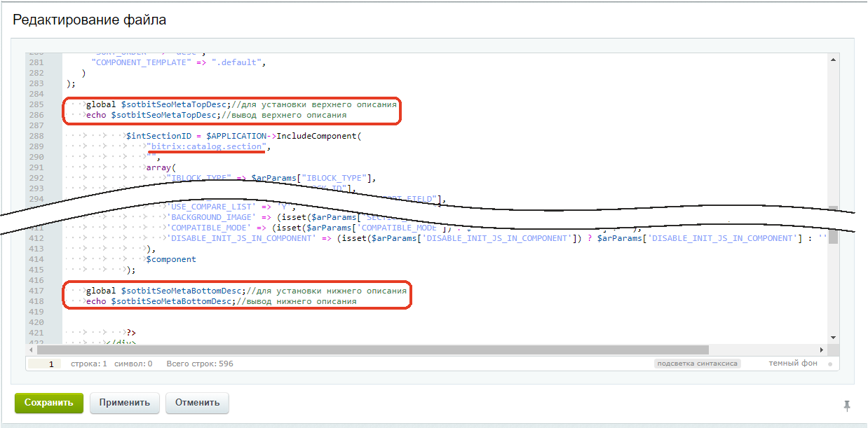Viewport: 868px width, 428px height.
Task: Click the horizontal scrollbar thumb
Action: (x=372, y=350)
